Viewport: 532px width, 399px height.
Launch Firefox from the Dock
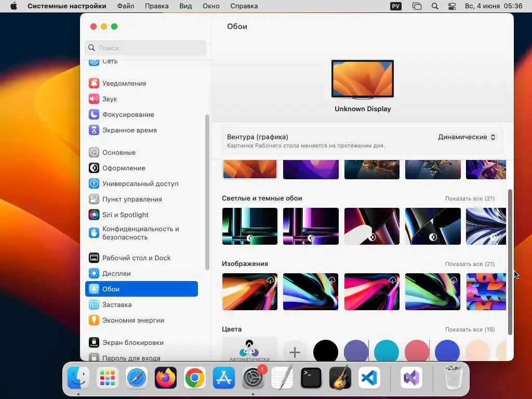tap(166, 378)
